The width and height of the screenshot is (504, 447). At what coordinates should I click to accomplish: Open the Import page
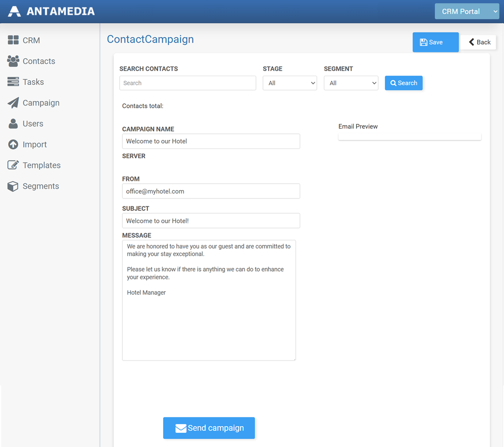point(35,145)
